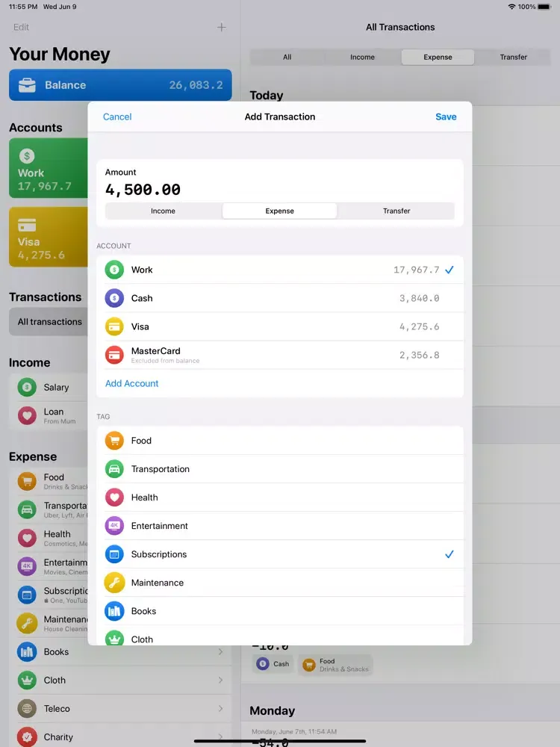Screen dimensions: 560x747
Task: Click the Work account green dollar icon in dialog
Action: coord(114,270)
